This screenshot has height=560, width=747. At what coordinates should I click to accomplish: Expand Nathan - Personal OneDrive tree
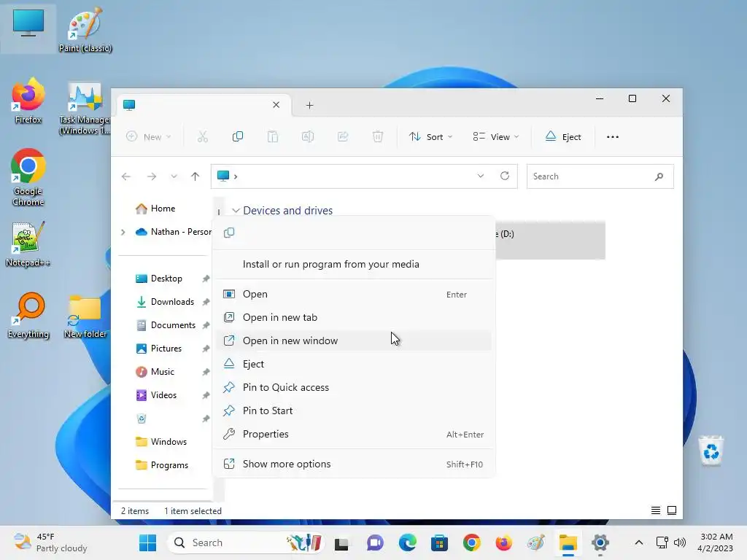(x=123, y=232)
